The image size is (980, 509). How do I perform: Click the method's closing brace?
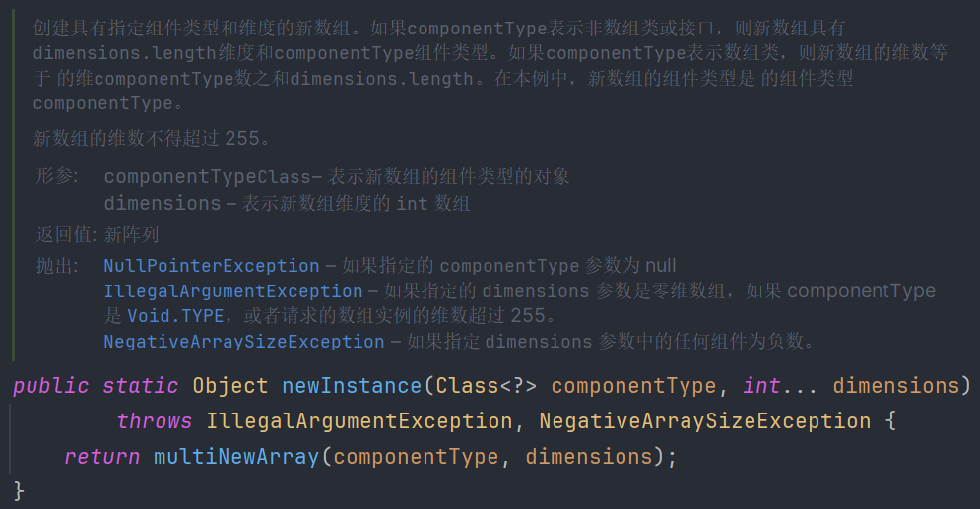click(x=19, y=490)
